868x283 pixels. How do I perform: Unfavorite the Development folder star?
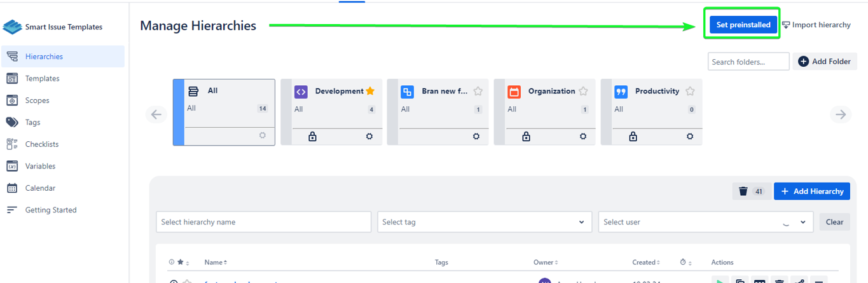pos(370,91)
